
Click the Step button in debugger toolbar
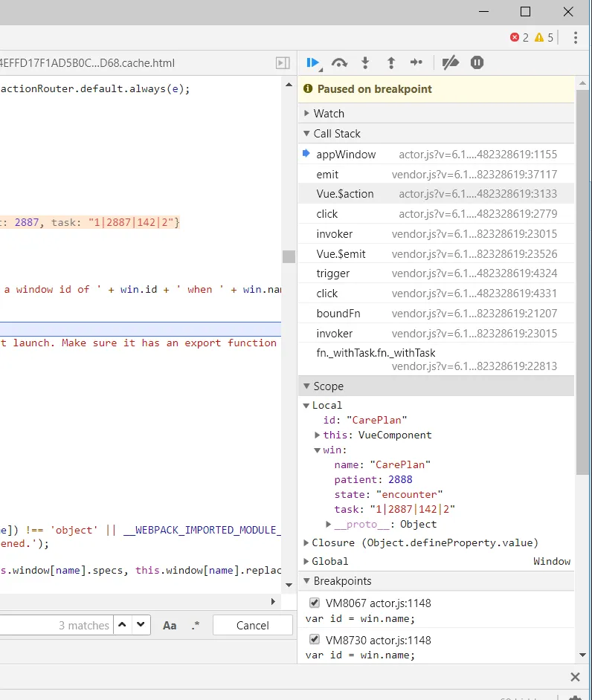pyautogui.click(x=416, y=63)
